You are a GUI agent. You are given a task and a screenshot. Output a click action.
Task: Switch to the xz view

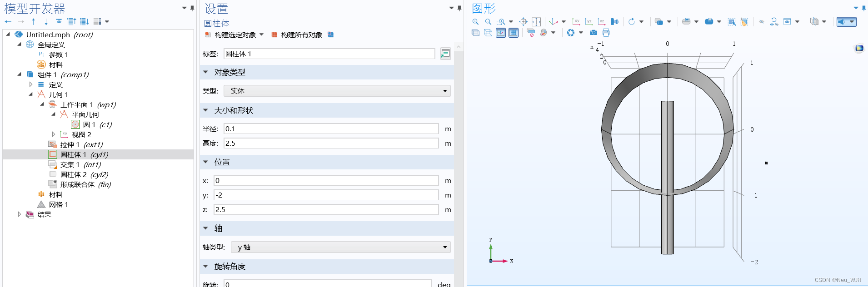click(602, 21)
